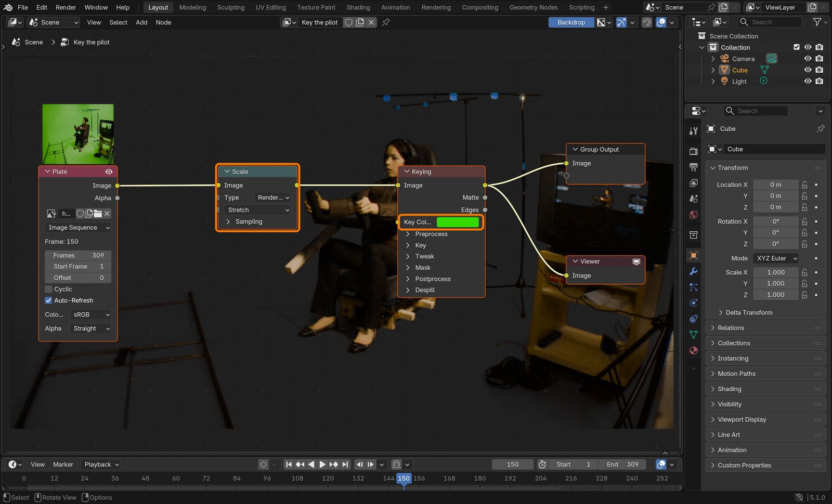Toggle the Plate node preview eye
This screenshot has width=832, height=504.
point(109,171)
